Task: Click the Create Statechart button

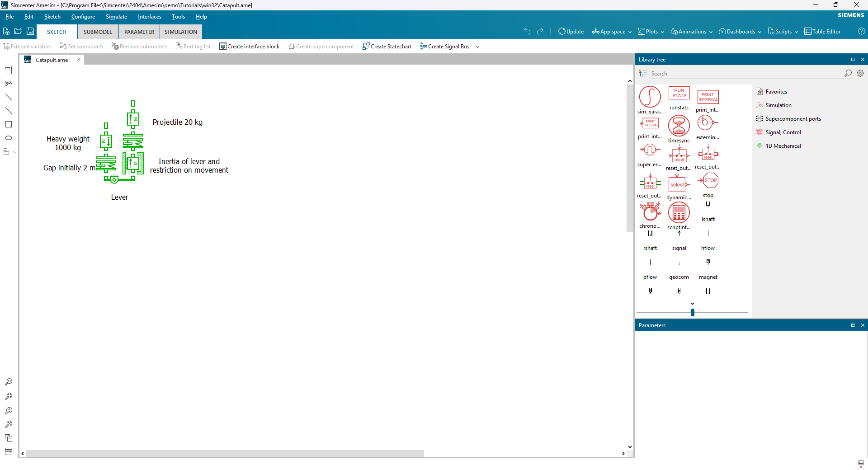Action: click(x=387, y=47)
